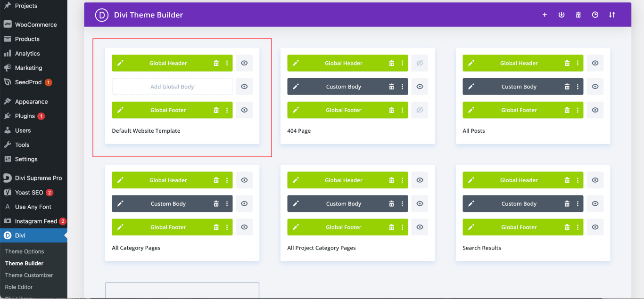This screenshot has height=299, width=644.
Task: Delete Global Footer of 404 Page template
Action: (391, 110)
